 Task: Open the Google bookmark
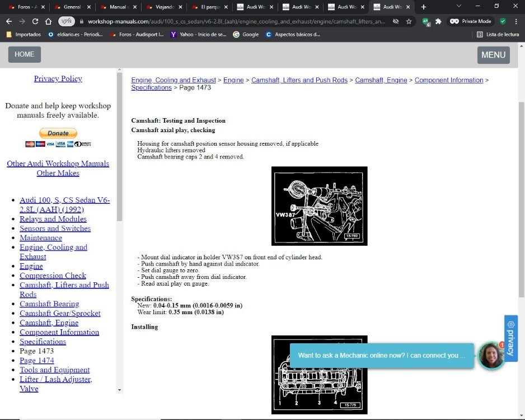point(246,34)
